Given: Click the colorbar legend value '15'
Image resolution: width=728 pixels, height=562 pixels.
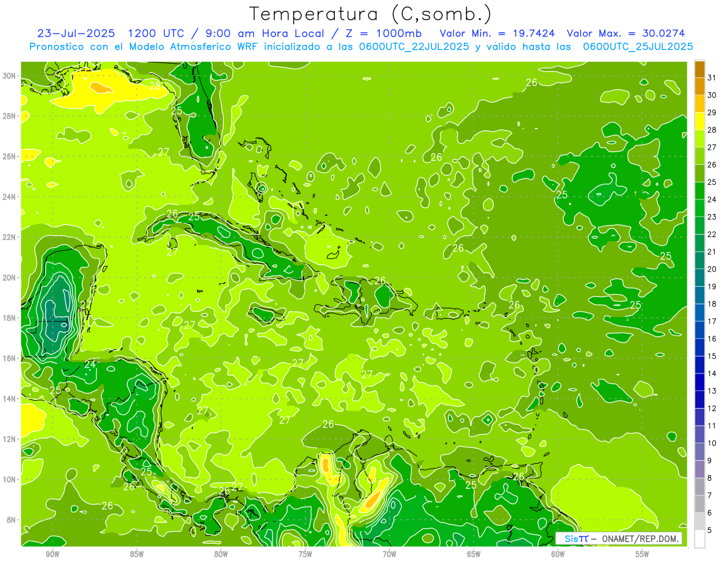Looking at the screenshot, I should [712, 356].
